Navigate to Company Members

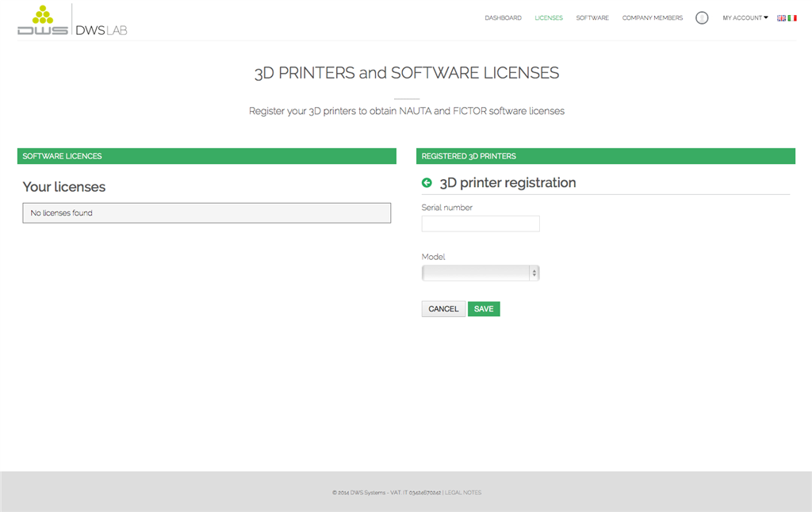click(x=652, y=18)
